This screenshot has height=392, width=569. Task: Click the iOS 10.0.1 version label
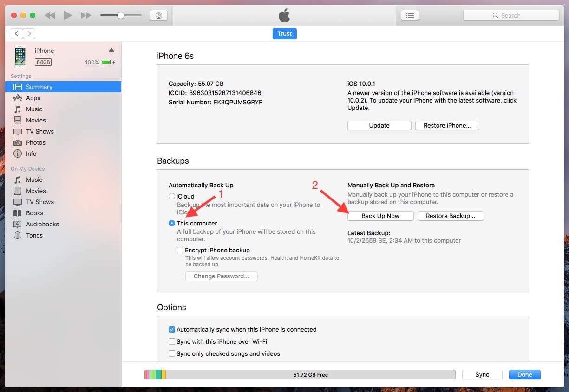tap(361, 84)
